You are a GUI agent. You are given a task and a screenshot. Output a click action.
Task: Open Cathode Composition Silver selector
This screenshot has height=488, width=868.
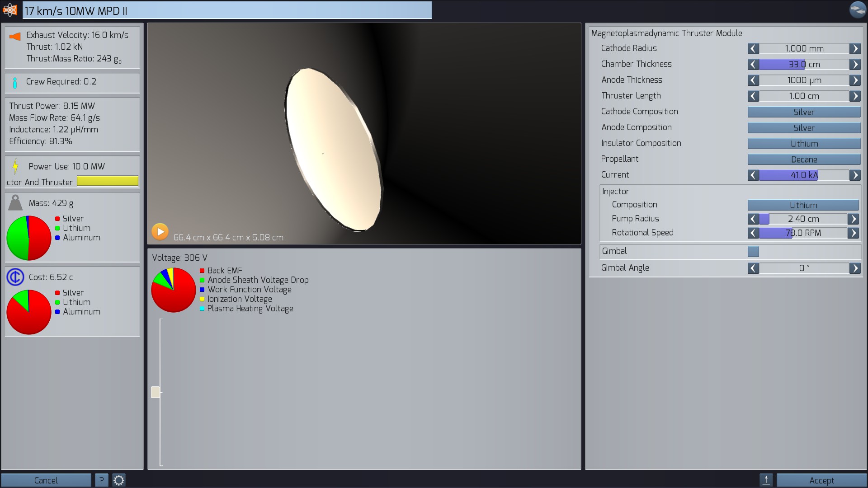(804, 112)
